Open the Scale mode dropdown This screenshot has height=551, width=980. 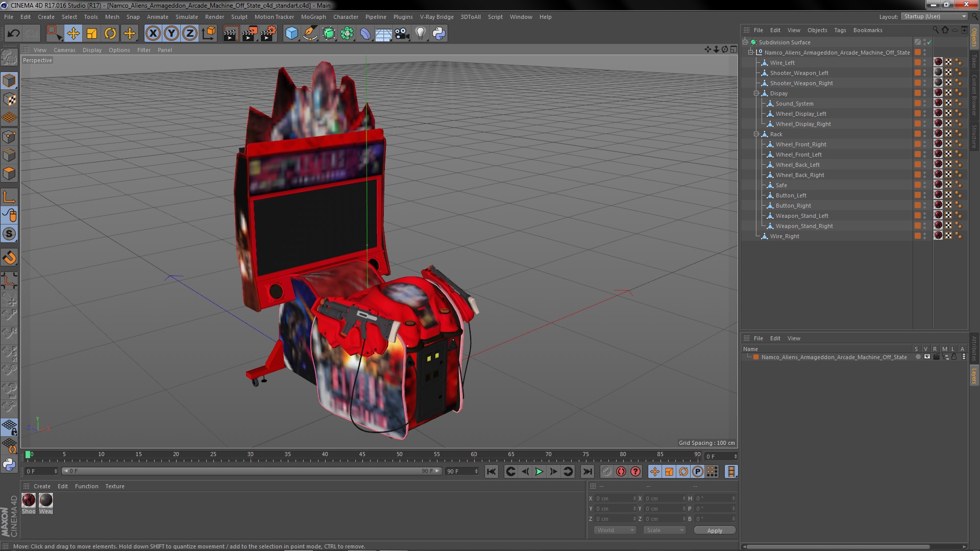tap(665, 530)
